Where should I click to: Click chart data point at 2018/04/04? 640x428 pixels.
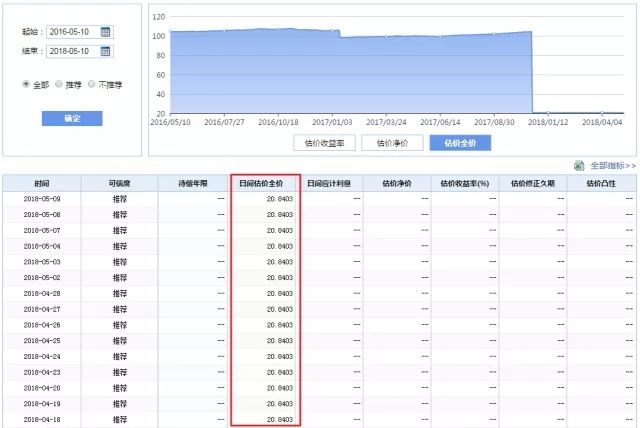[602, 113]
